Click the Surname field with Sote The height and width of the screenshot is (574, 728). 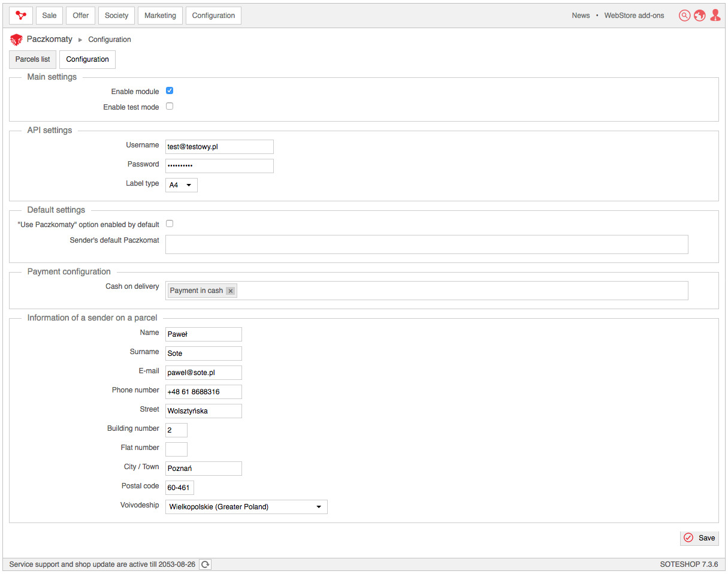(x=204, y=354)
